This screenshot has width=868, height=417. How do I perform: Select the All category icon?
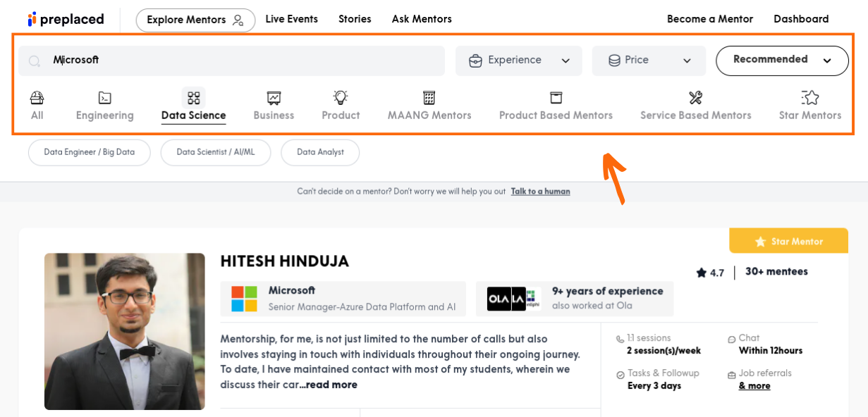[x=37, y=97]
